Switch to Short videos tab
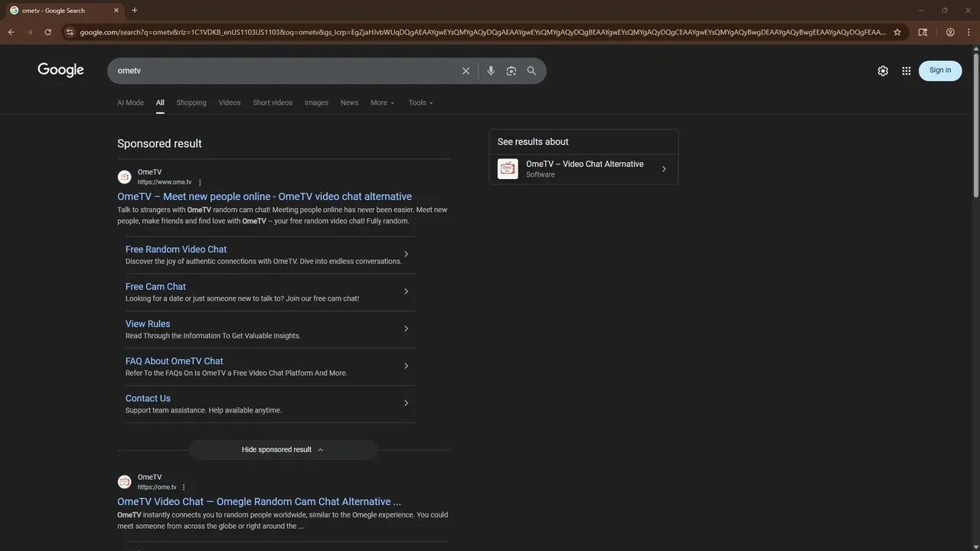 pyautogui.click(x=273, y=103)
